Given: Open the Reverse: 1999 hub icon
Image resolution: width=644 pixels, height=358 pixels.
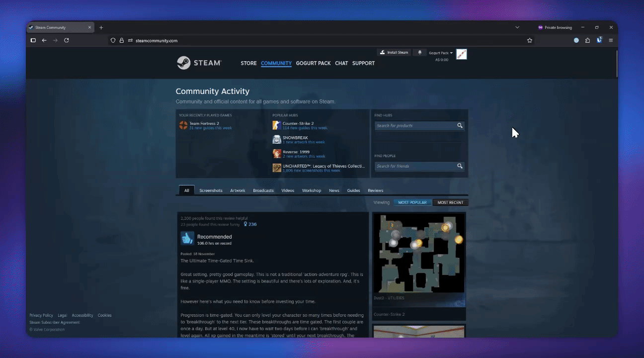Looking at the screenshot, I should click(x=277, y=154).
